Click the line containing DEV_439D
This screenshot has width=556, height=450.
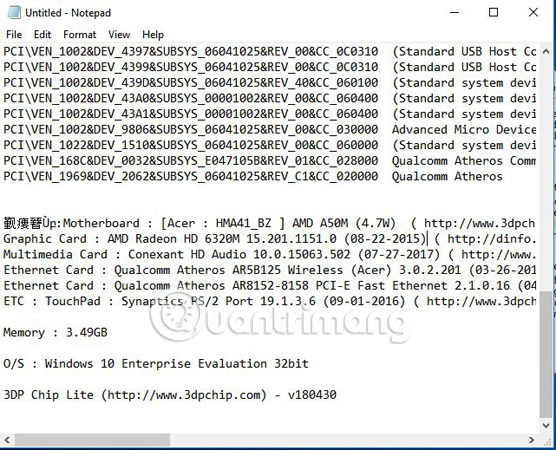(x=269, y=83)
